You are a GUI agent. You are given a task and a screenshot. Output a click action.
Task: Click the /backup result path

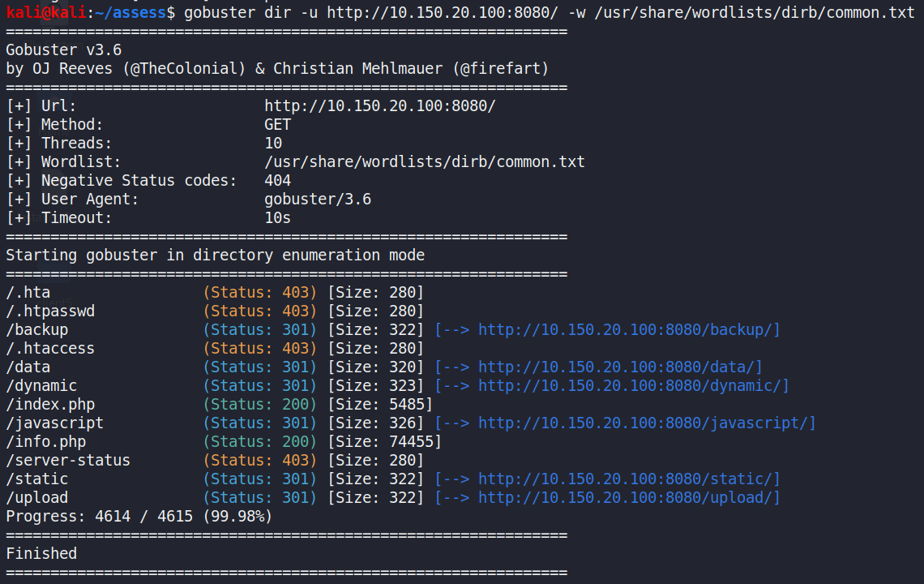click(x=36, y=330)
